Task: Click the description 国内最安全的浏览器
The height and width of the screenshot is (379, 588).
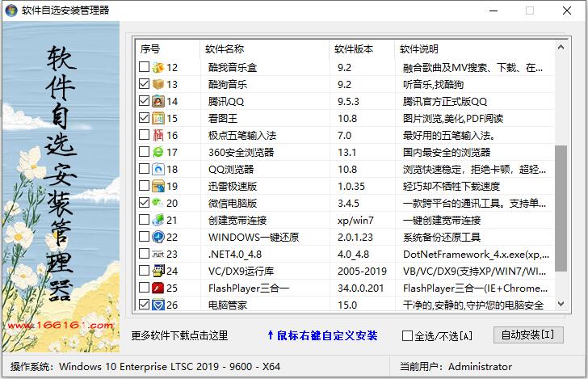Action: [447, 153]
